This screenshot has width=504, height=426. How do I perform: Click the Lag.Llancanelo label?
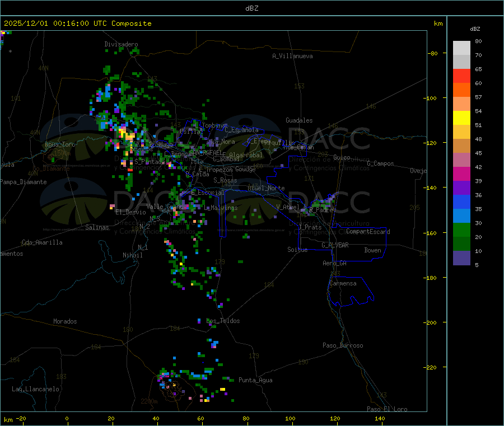[35, 389]
